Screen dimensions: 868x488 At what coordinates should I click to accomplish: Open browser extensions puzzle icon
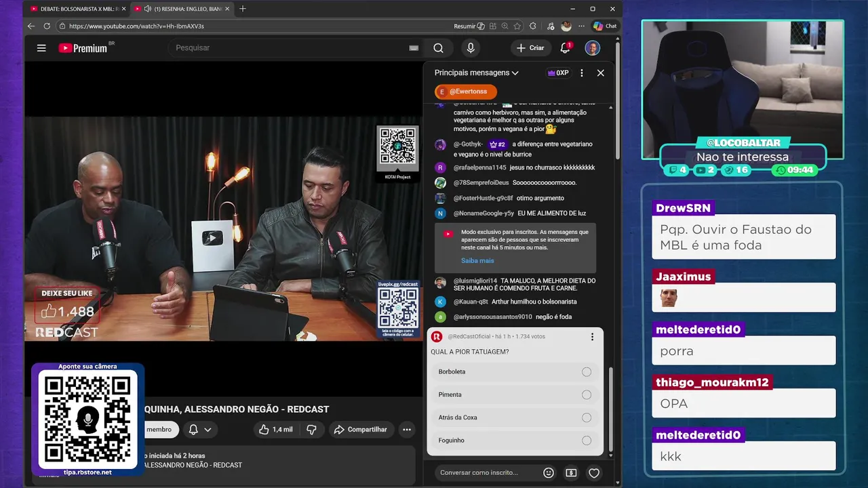coord(533,26)
